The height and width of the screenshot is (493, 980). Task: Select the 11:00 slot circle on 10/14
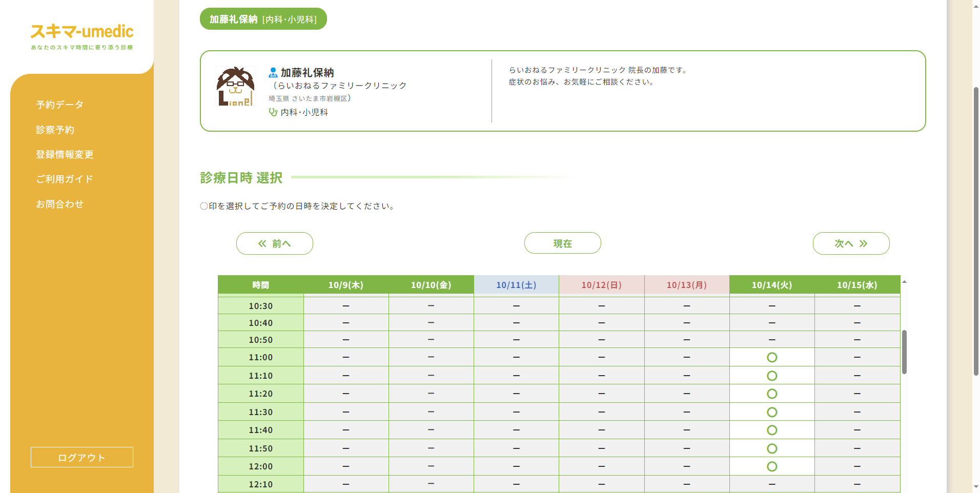772,357
